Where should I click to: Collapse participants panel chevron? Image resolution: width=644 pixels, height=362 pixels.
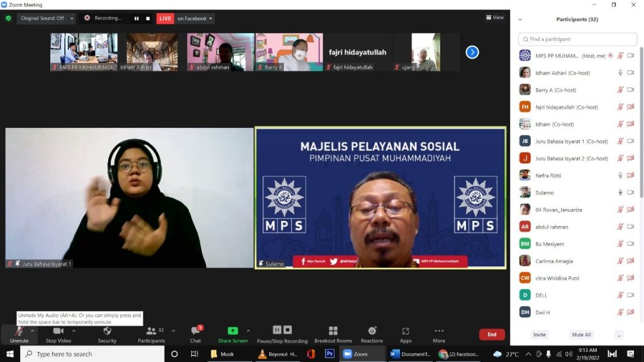(520, 20)
